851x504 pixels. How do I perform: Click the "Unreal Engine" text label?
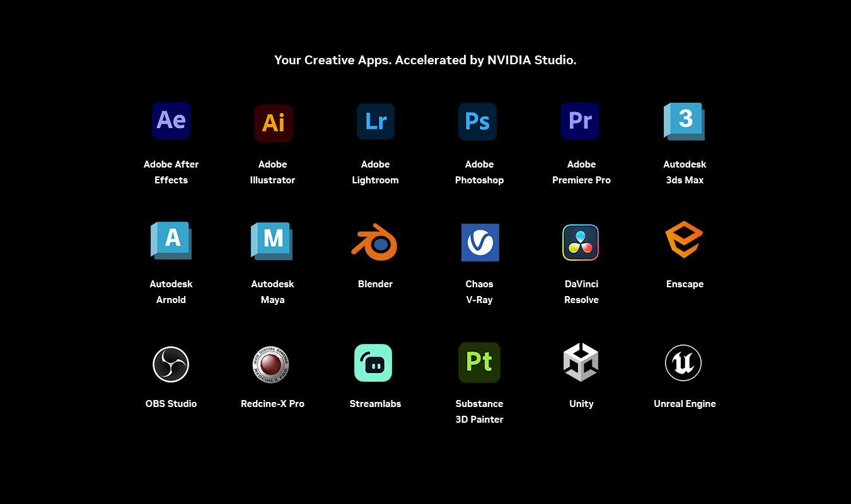685,404
